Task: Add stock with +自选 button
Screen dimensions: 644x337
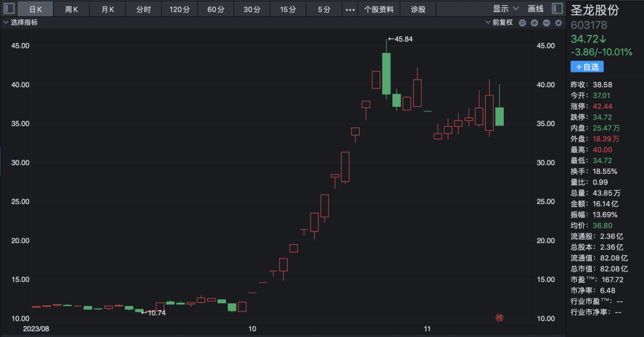Action: click(x=587, y=66)
